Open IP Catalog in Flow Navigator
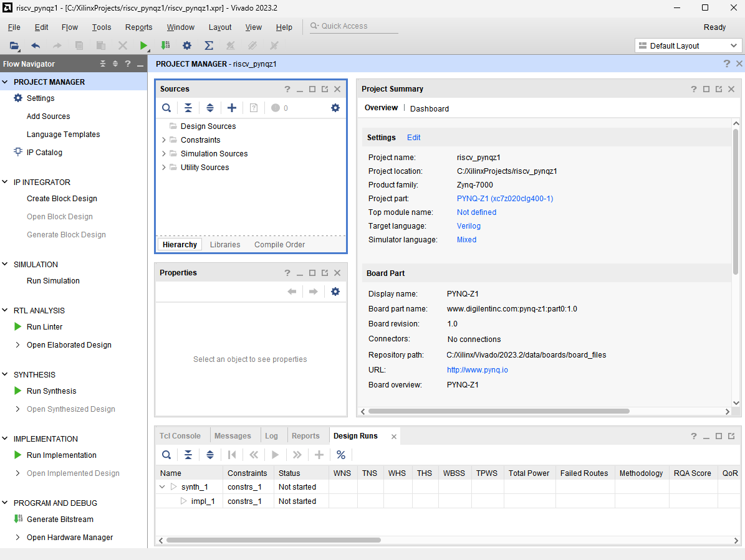 [x=44, y=153]
